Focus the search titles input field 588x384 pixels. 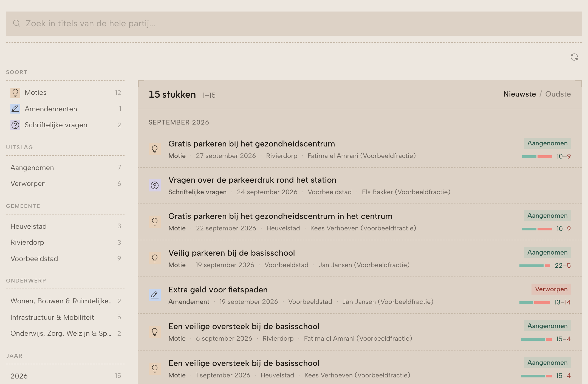294,24
